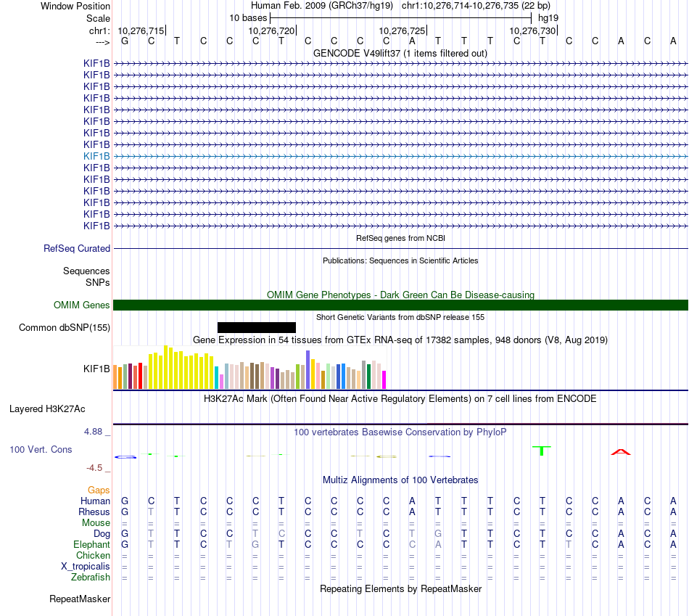Click the 'X_tropicalis' species label
The height and width of the screenshot is (616, 689).
click(x=86, y=567)
